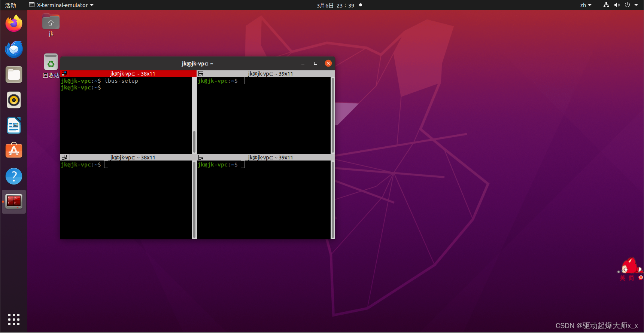Minimize the jk@jk-vpc terminal window
Viewport: 644px width, 333px height.
click(x=303, y=64)
